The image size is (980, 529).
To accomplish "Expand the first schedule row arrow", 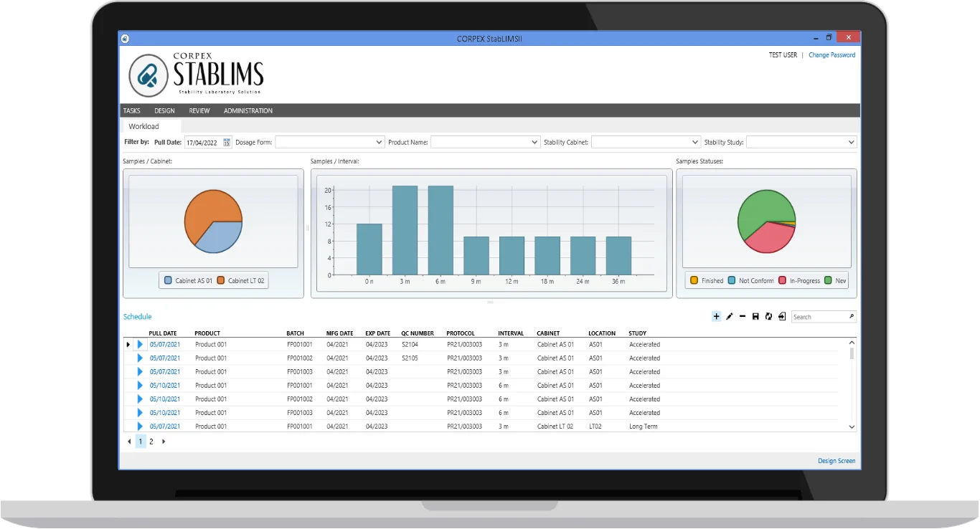I will (139, 344).
